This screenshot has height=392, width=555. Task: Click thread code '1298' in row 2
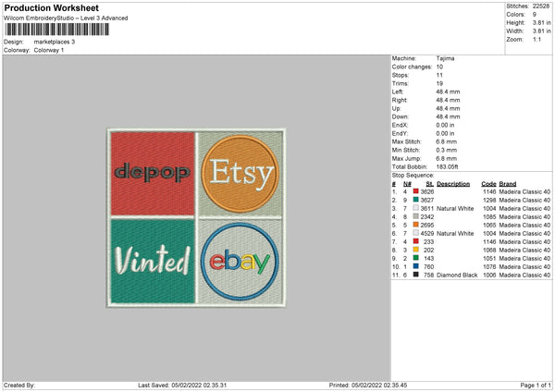489,201
